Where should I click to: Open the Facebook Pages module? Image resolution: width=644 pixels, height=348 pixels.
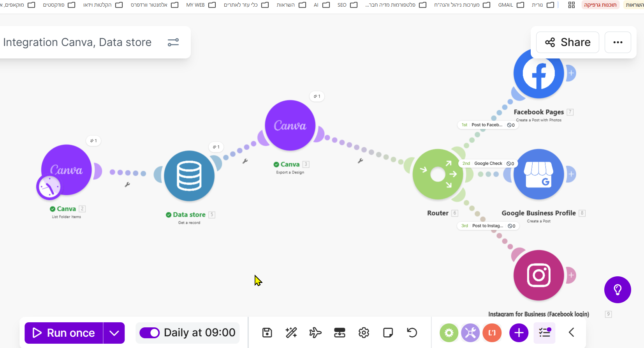pyautogui.click(x=538, y=73)
